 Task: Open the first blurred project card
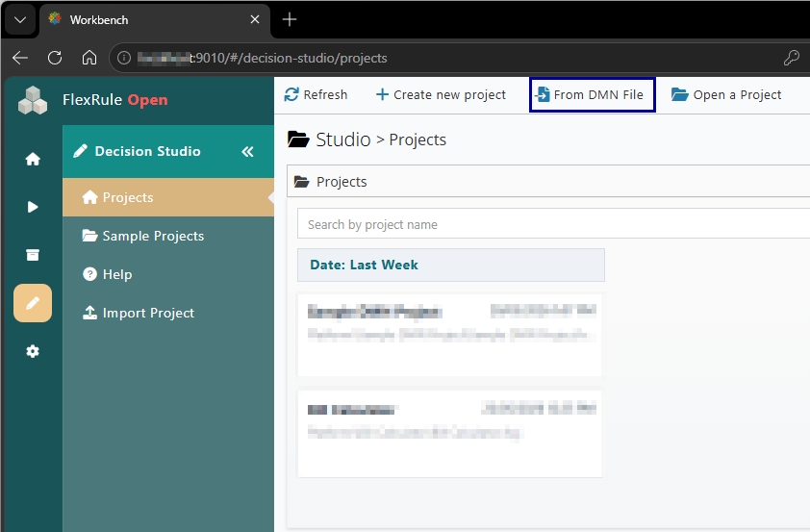tap(449, 335)
